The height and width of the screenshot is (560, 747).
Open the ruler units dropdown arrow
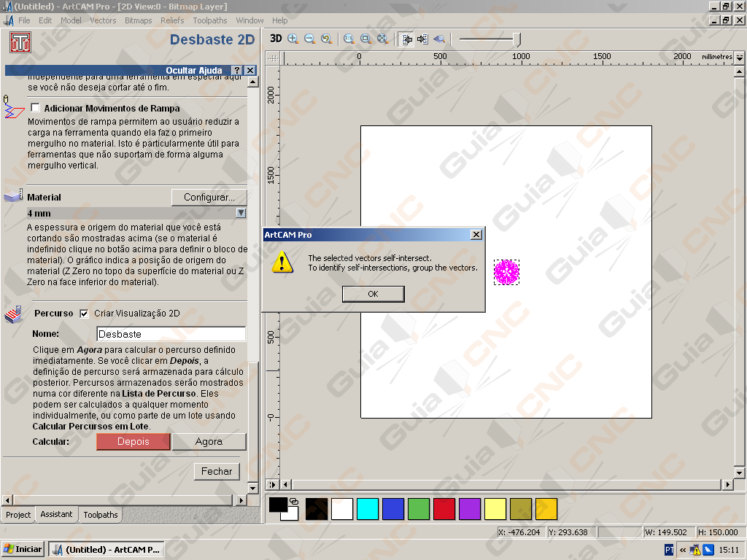click(x=740, y=57)
